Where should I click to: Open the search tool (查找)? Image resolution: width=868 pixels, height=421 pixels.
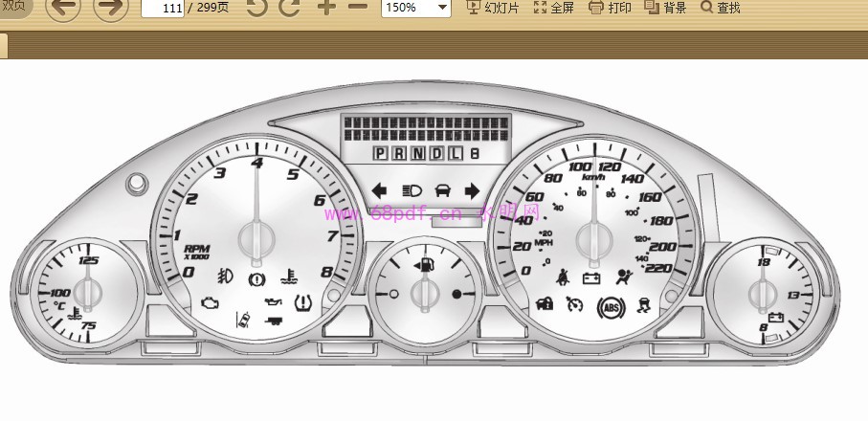tap(721, 8)
